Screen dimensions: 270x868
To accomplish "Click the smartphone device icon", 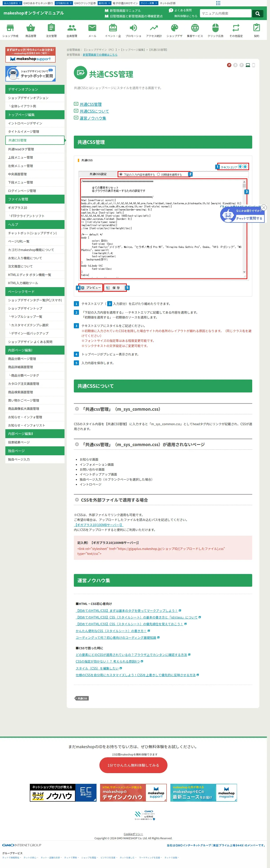I will click(x=254, y=65).
